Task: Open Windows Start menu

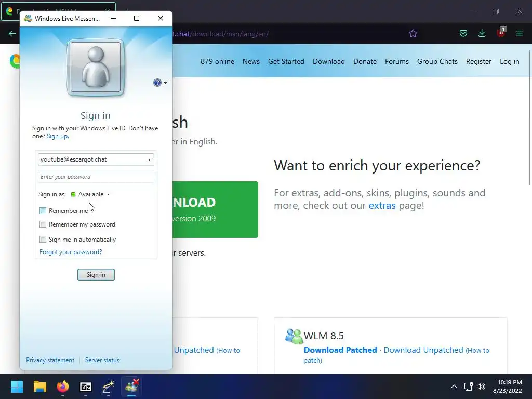Action: pyautogui.click(x=17, y=387)
